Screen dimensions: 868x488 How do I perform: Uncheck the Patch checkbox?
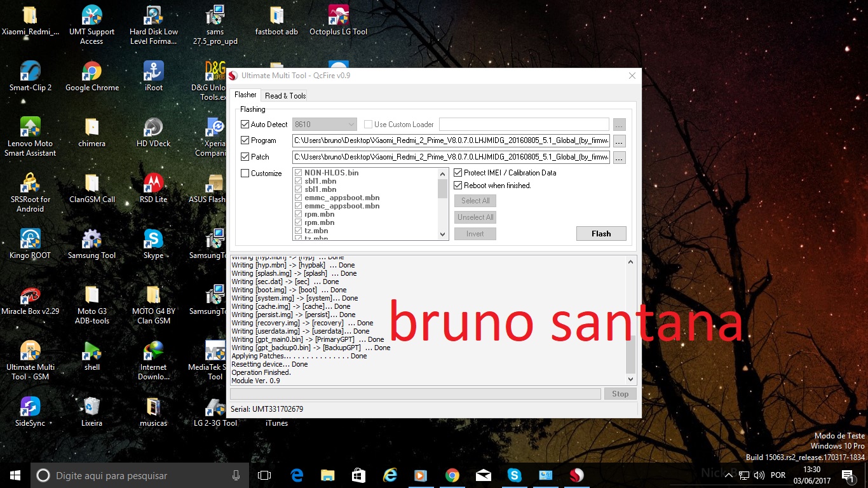tap(245, 157)
